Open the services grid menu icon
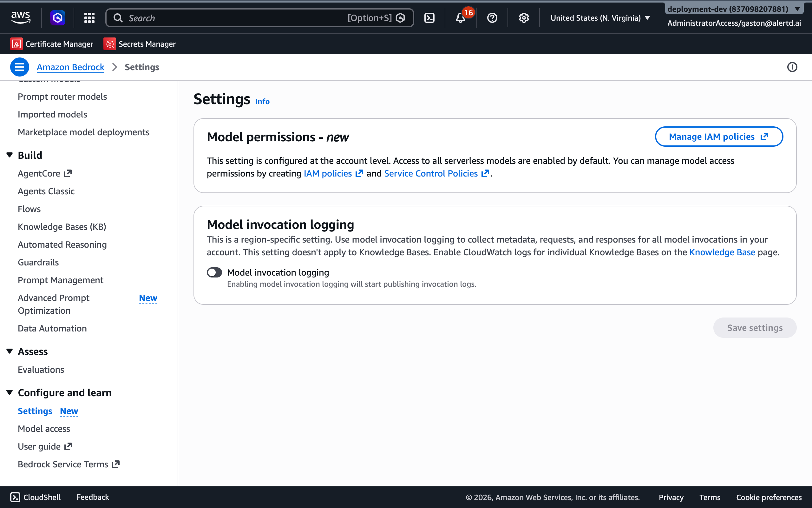The width and height of the screenshot is (812, 508). click(89, 18)
